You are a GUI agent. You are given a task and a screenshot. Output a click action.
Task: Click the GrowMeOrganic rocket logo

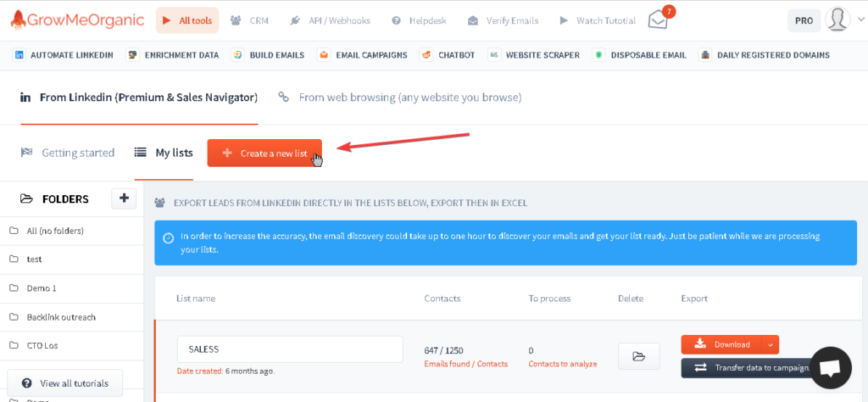tap(76, 20)
